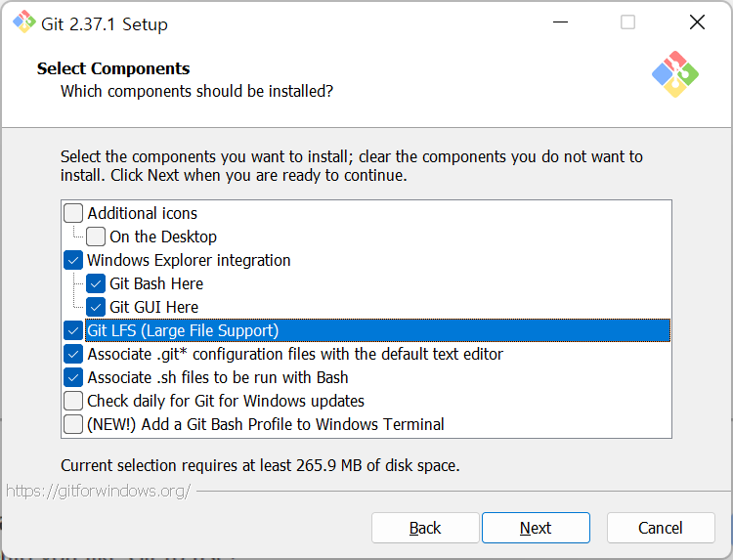
Task: Uncheck Windows Explorer integration checkbox
Action: (73, 260)
